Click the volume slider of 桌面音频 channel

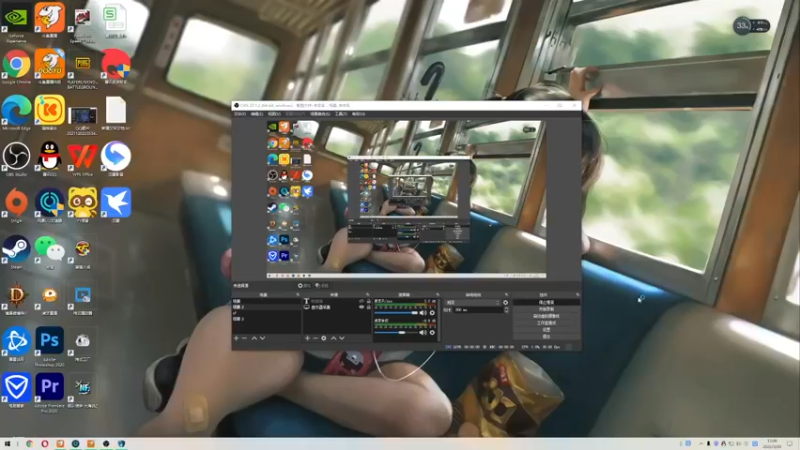[x=396, y=332]
